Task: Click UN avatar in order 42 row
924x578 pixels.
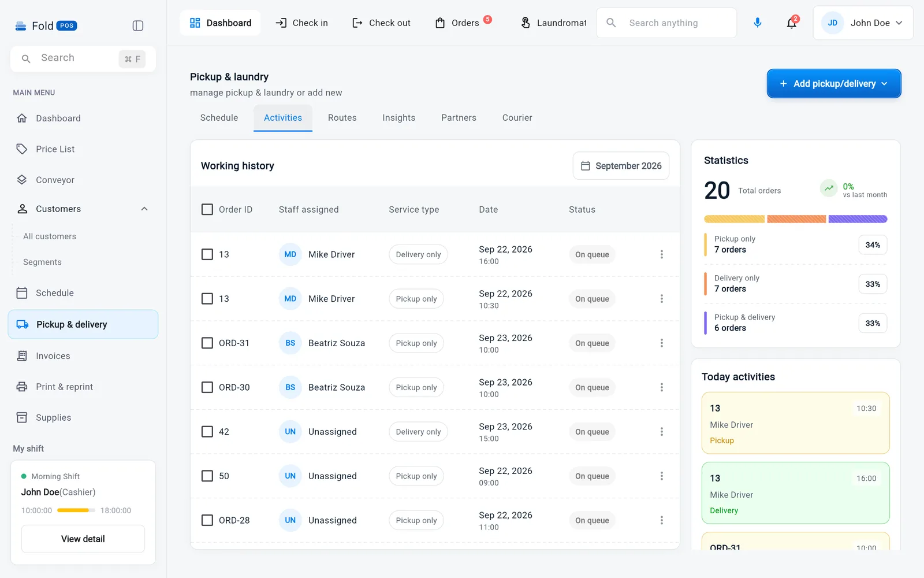Action: [290, 432]
